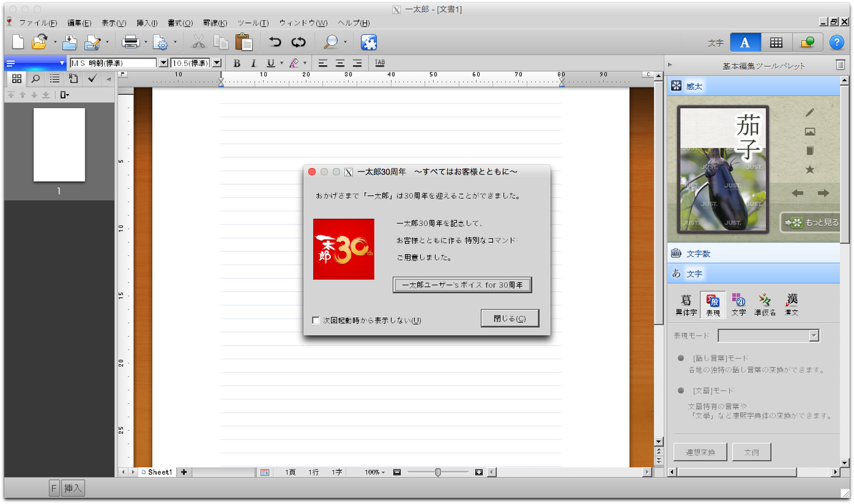Click the copy pages icon
Screen dimensions: 854x504
[221, 42]
